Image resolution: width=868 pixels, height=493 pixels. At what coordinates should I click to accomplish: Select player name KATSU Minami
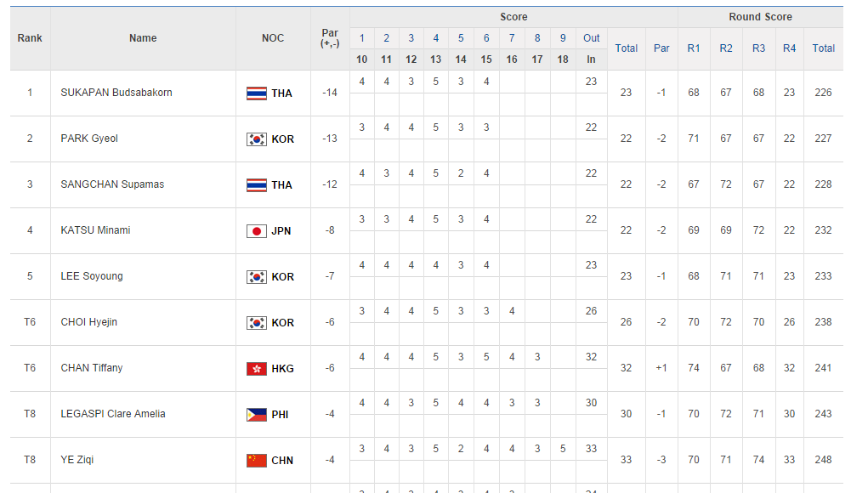[x=95, y=230]
